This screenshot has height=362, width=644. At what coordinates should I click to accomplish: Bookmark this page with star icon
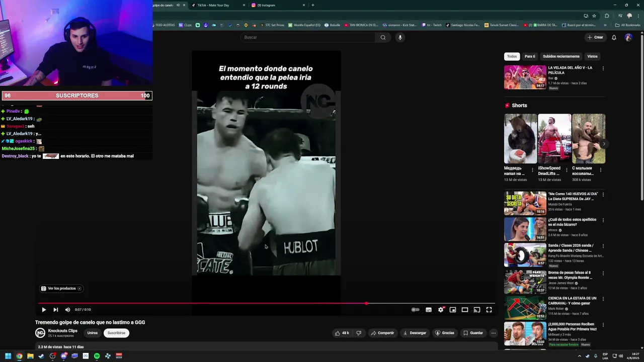(x=594, y=16)
